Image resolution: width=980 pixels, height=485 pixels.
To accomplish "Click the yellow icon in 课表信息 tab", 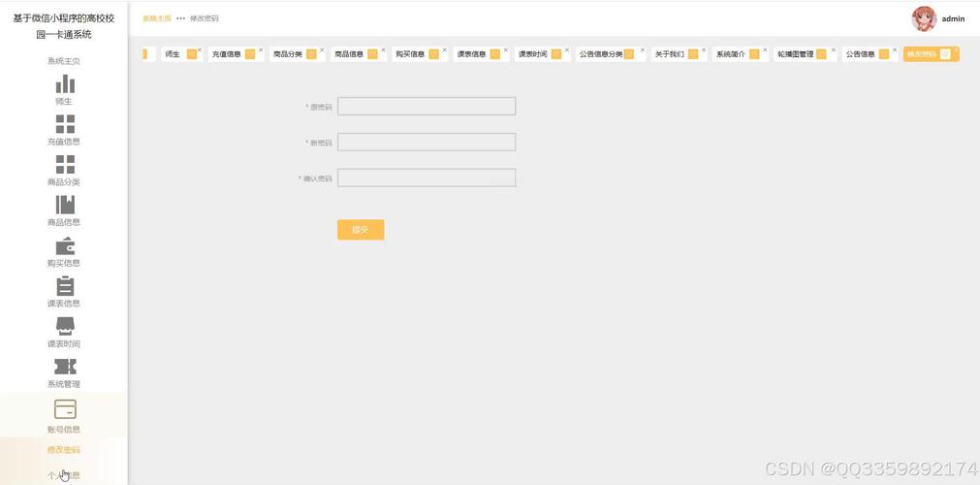I will 495,54.
